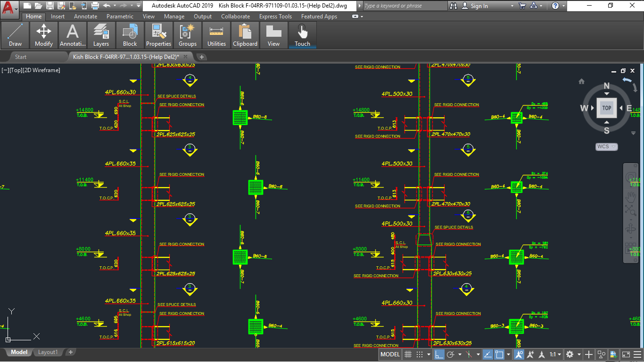Toggle object snap in status bar
The width and height of the screenshot is (644, 362).
(499, 354)
